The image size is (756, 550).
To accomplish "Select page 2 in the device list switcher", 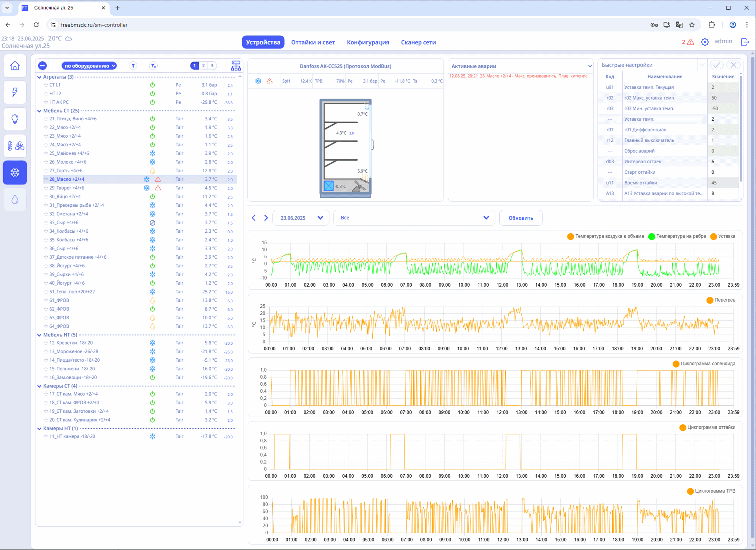I will coord(203,66).
